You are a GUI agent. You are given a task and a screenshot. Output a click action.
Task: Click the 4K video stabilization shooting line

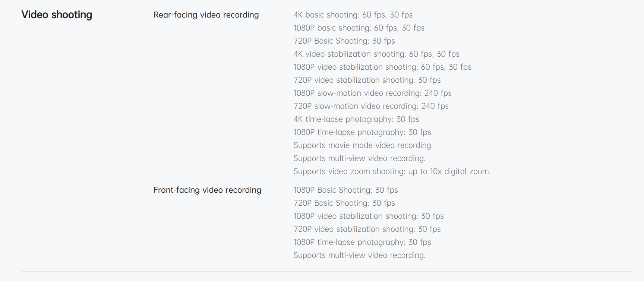click(x=376, y=54)
